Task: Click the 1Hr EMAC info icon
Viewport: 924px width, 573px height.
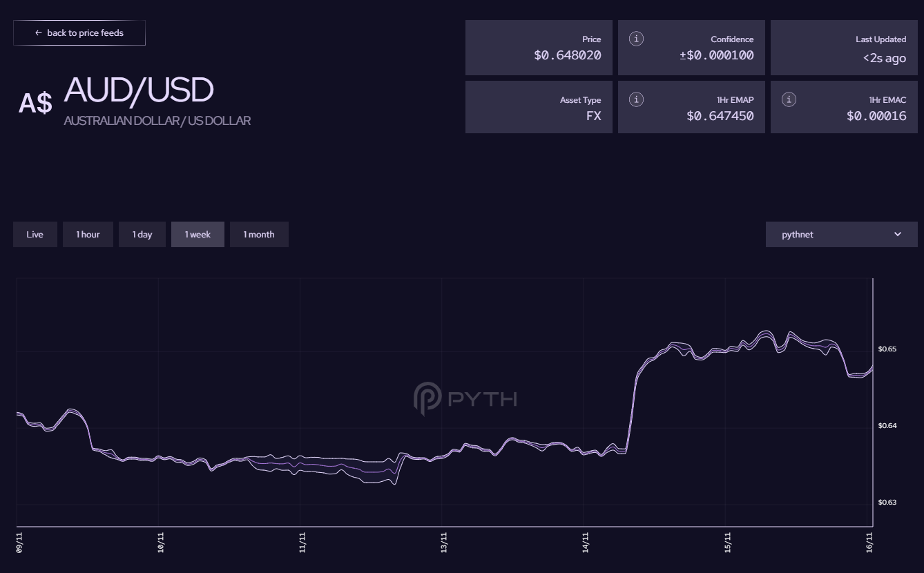Action: tap(788, 99)
